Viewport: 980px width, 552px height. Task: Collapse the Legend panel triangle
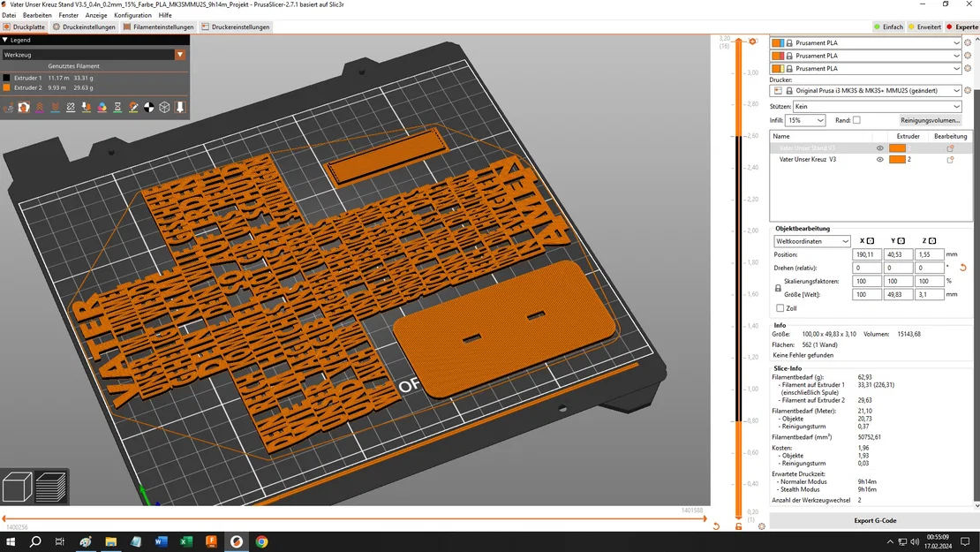tap(5, 40)
